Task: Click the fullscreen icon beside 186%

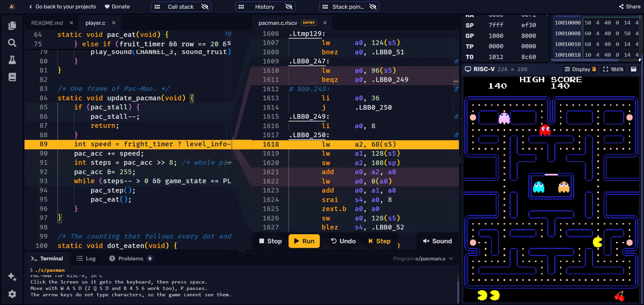Action: tap(605, 69)
